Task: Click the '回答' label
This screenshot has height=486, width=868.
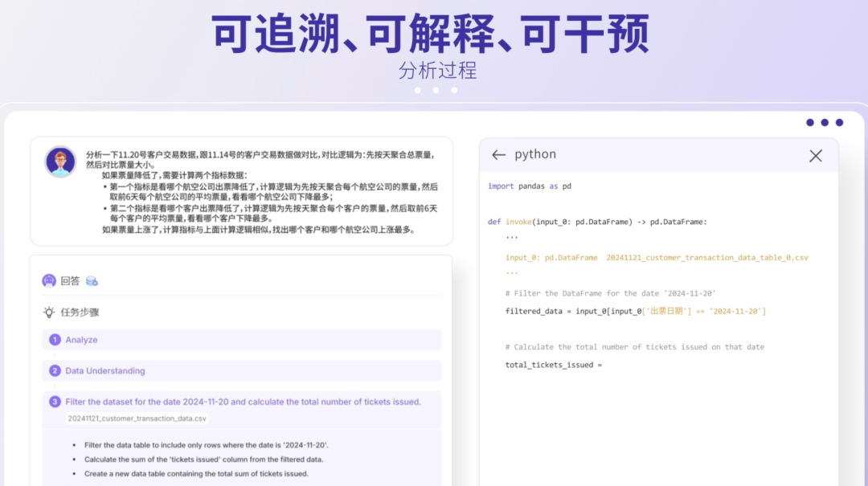Action: [x=70, y=281]
